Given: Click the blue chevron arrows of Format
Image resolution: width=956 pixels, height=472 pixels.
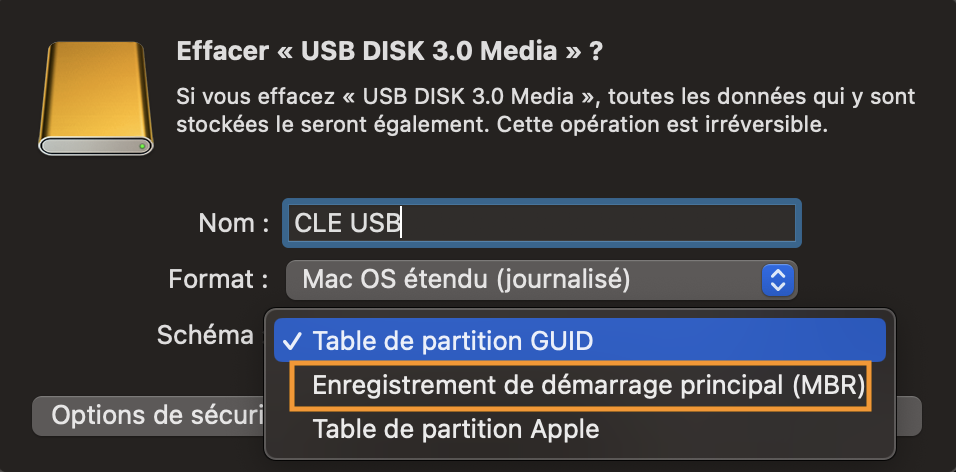Looking at the screenshot, I should coord(777,280).
